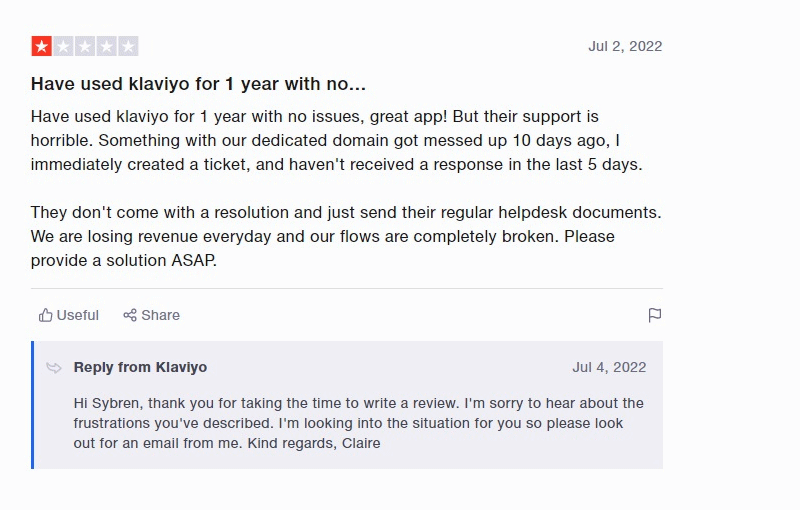800x510 pixels.
Task: Click the Share network icon
Action: point(130,315)
